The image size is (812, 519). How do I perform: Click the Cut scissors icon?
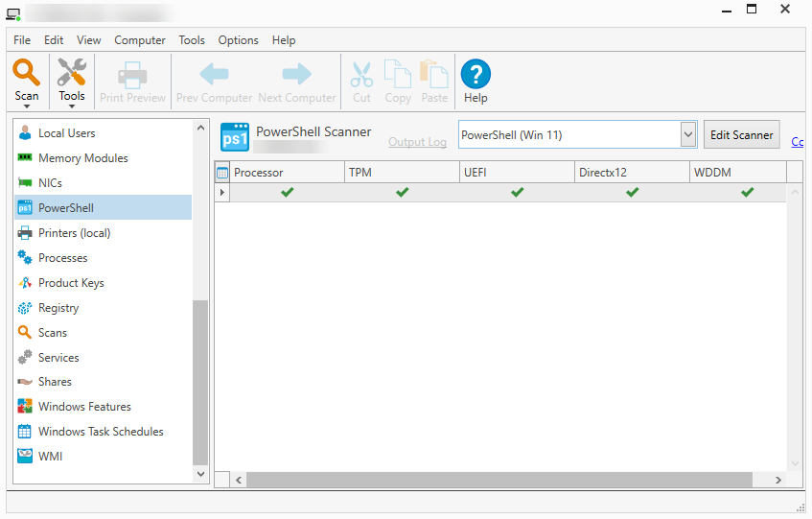click(361, 75)
